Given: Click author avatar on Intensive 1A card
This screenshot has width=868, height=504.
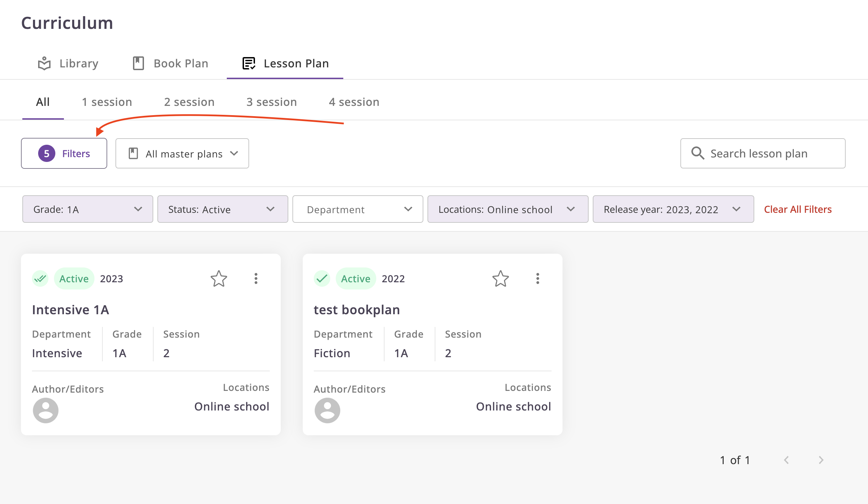Looking at the screenshot, I should 45,410.
